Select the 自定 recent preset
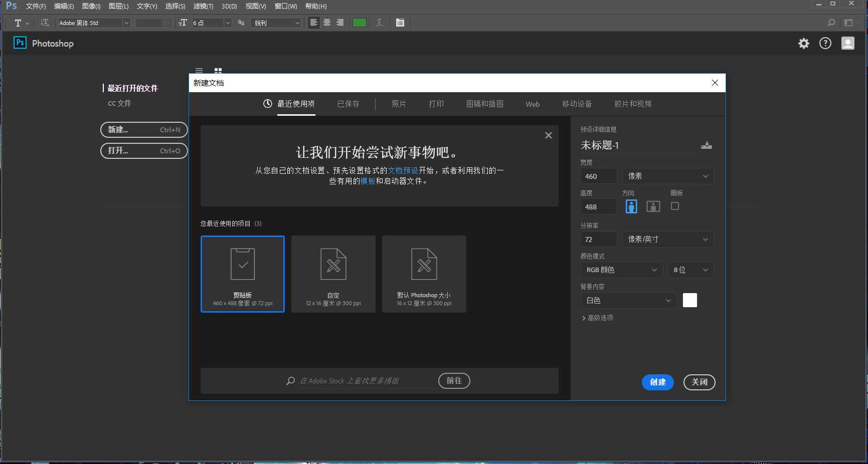Image resolution: width=868 pixels, height=464 pixels. coord(333,274)
